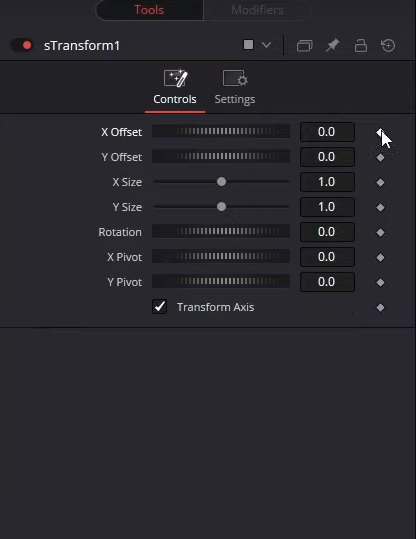Click the X Size slider handle
Image resolution: width=416 pixels, height=539 pixels.
pyautogui.click(x=221, y=182)
